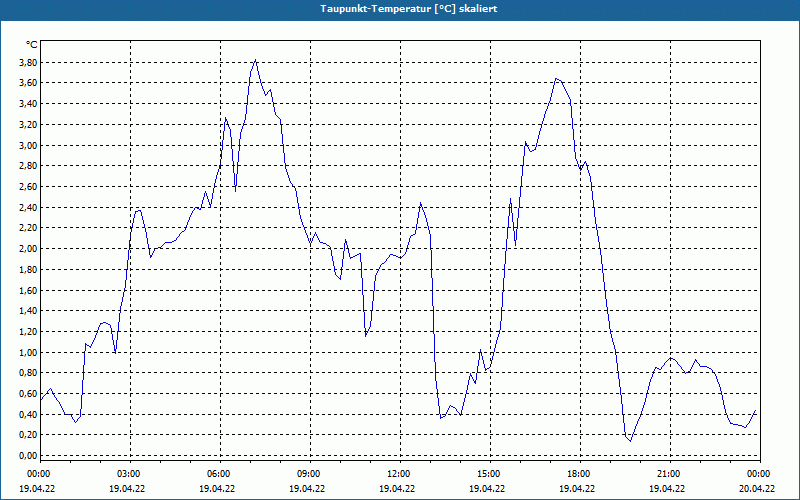The image size is (800, 500).
Task: Select the '03:00' time label
Action: [x=130, y=474]
